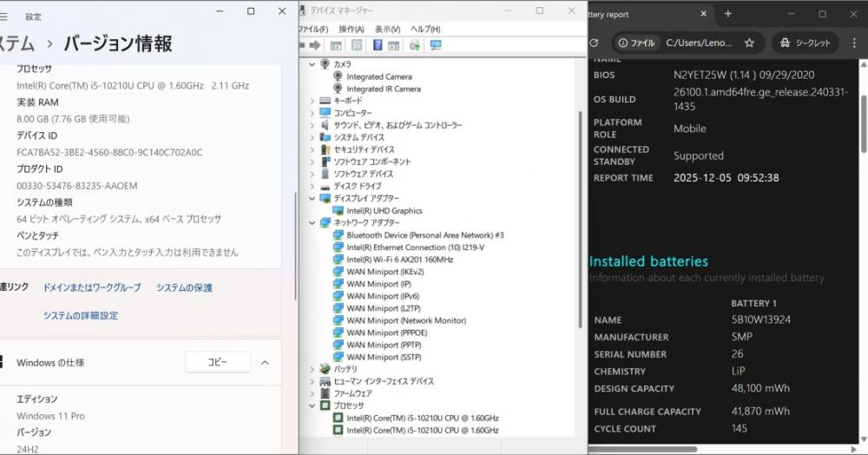Collapse the ディスプレイ アダプター chevron
Image resolution: width=868 pixels, height=455 pixels.
[x=312, y=198]
